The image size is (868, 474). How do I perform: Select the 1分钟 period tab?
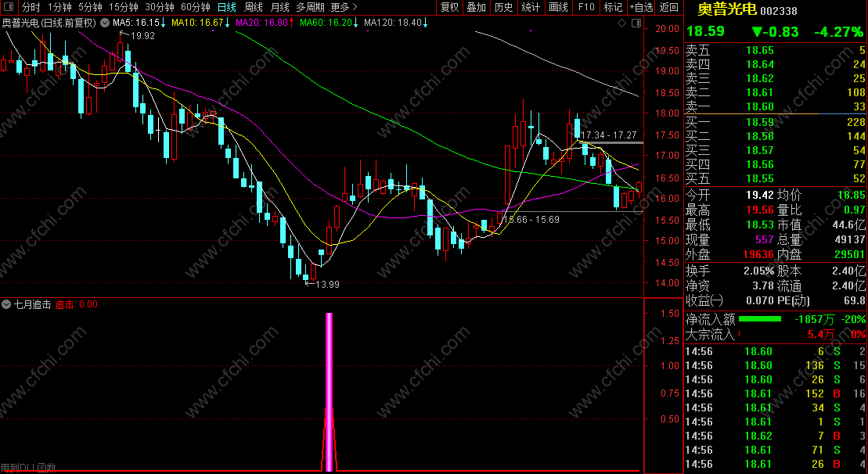[x=59, y=7]
